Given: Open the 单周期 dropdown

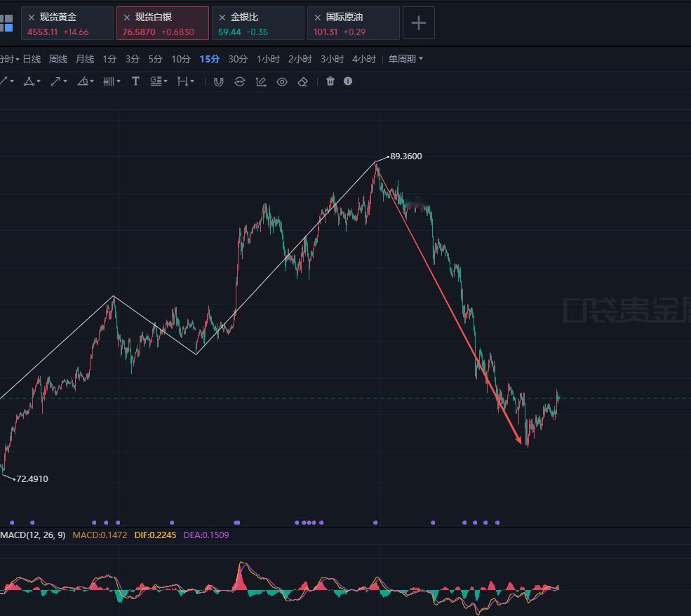Looking at the screenshot, I should (405, 59).
